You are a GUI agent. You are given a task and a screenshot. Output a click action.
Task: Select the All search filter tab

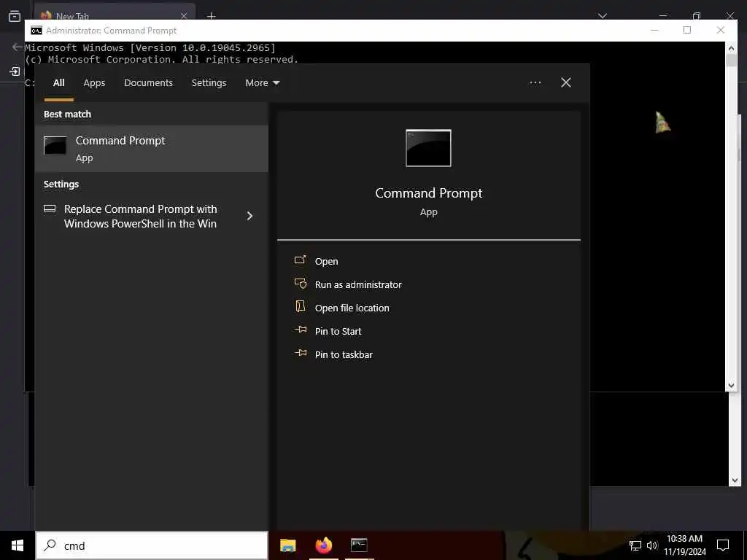tap(58, 83)
